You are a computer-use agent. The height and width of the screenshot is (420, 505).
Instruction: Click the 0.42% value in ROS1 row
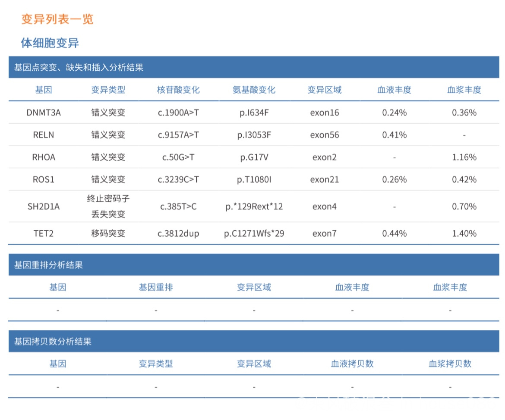464,179
